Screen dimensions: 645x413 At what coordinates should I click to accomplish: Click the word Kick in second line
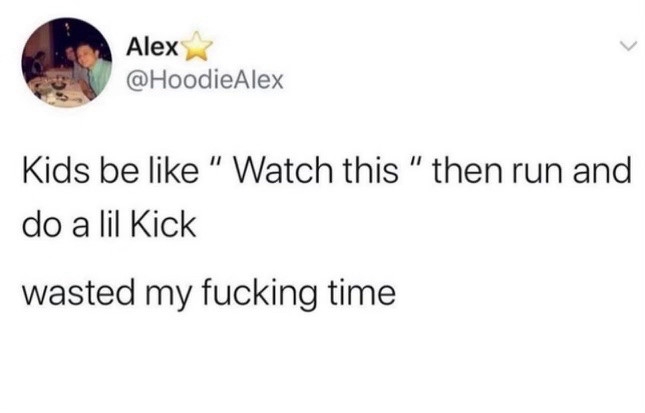pyautogui.click(x=163, y=225)
